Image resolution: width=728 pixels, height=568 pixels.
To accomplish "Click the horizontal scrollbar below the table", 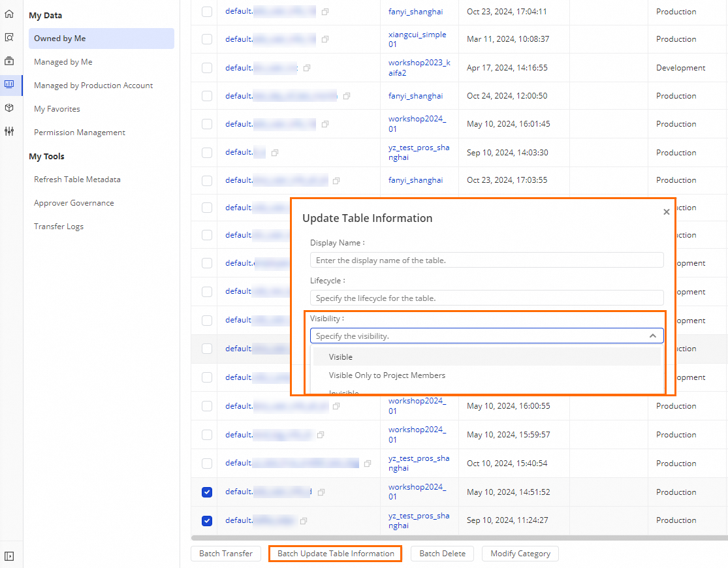I will 459,538.
